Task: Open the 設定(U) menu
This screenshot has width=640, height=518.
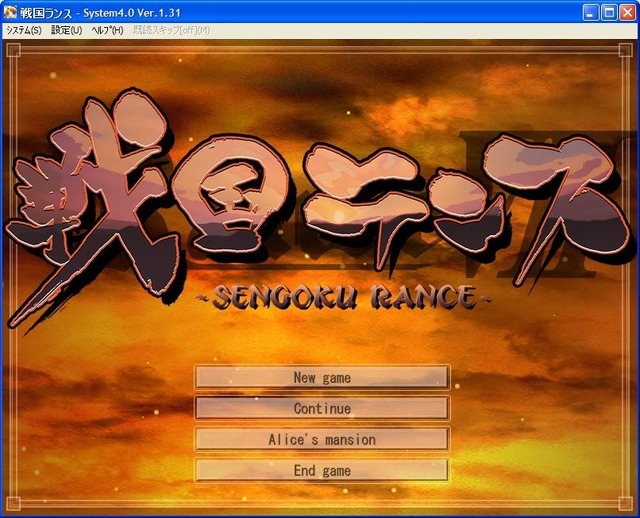Action: (67, 31)
